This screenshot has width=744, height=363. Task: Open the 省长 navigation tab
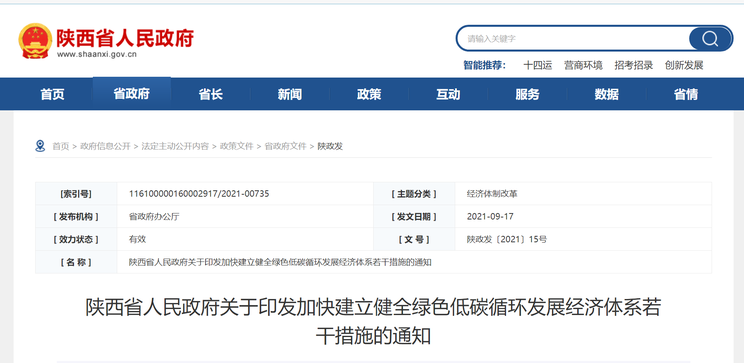pyautogui.click(x=211, y=94)
